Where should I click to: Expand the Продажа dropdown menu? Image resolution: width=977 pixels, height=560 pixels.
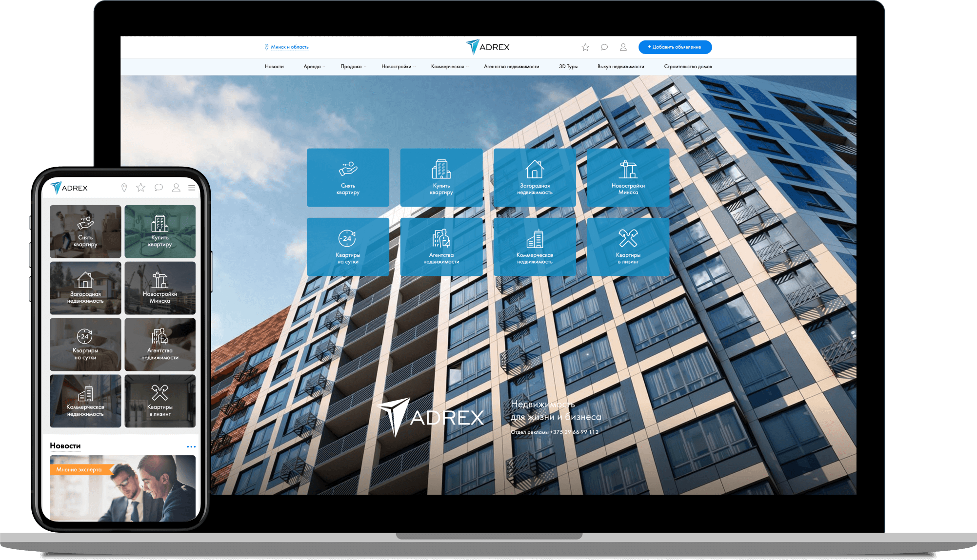(x=353, y=67)
